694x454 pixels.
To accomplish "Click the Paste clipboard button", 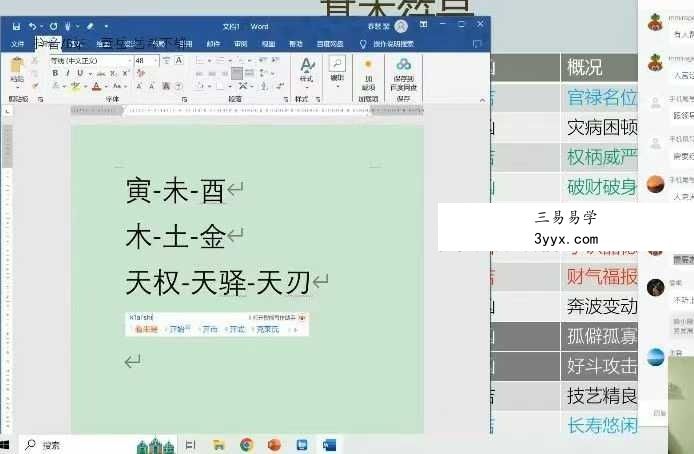I will 17,70.
